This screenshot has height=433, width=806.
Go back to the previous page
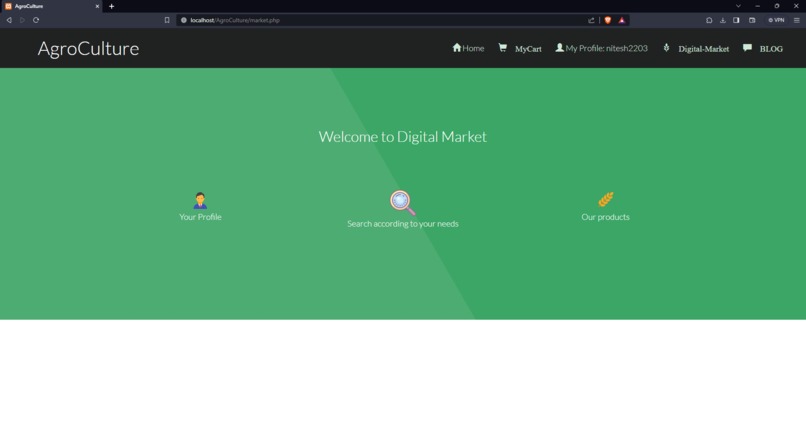coord(9,20)
